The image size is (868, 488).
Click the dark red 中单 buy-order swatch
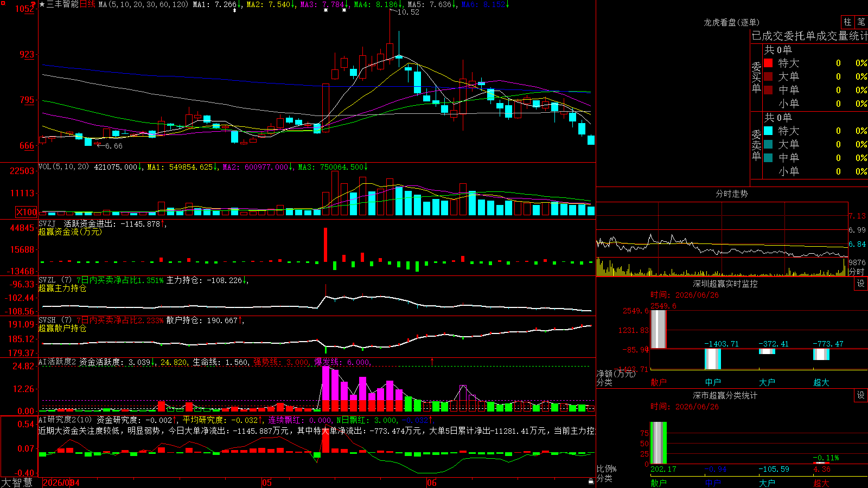click(x=768, y=90)
